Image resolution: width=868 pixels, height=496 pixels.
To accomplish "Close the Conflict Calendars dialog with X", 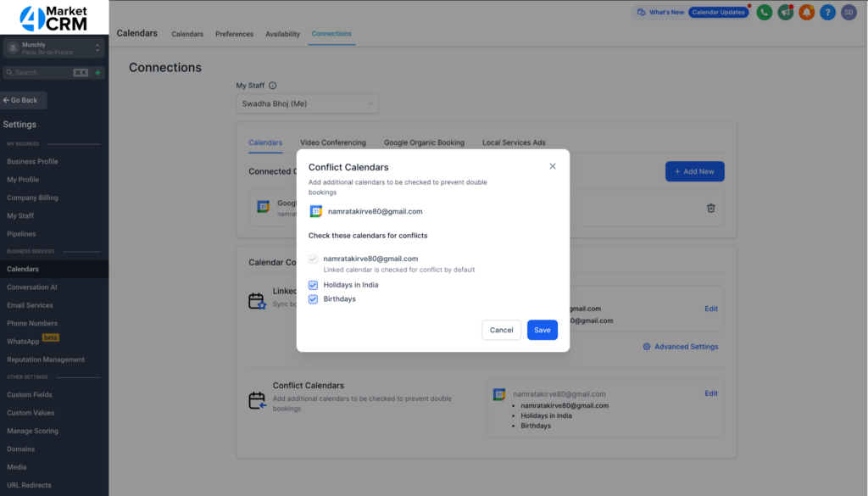I will [x=553, y=166].
